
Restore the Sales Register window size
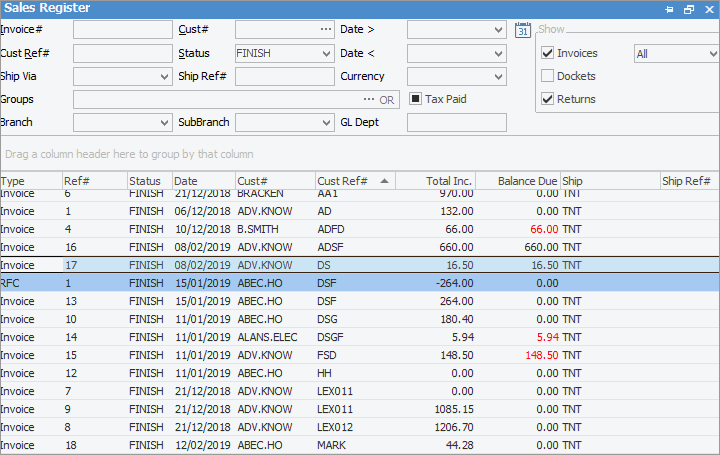pos(688,8)
